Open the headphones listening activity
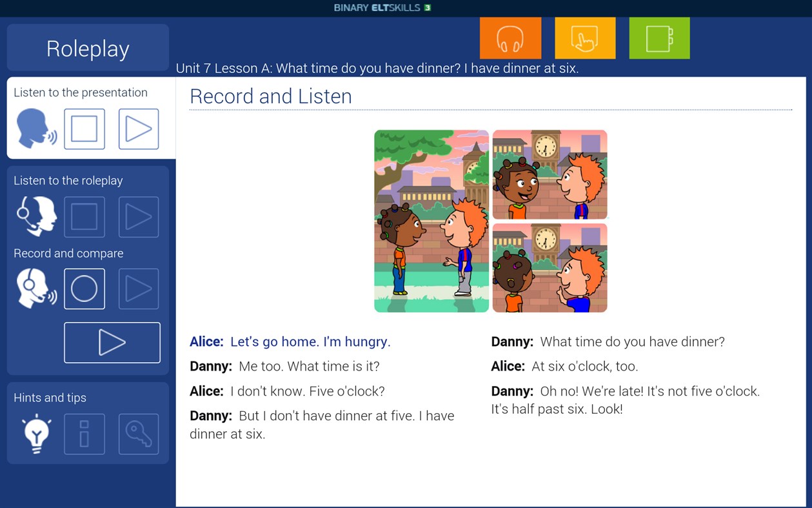The height and width of the screenshot is (508, 812). (510, 38)
